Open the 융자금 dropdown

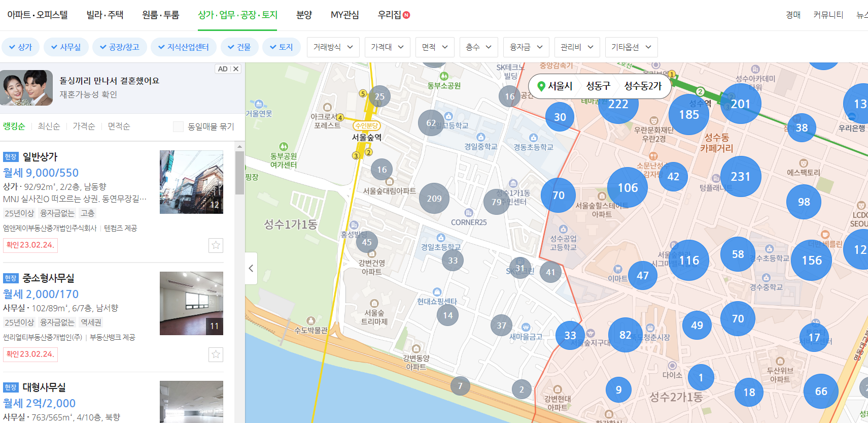(526, 47)
